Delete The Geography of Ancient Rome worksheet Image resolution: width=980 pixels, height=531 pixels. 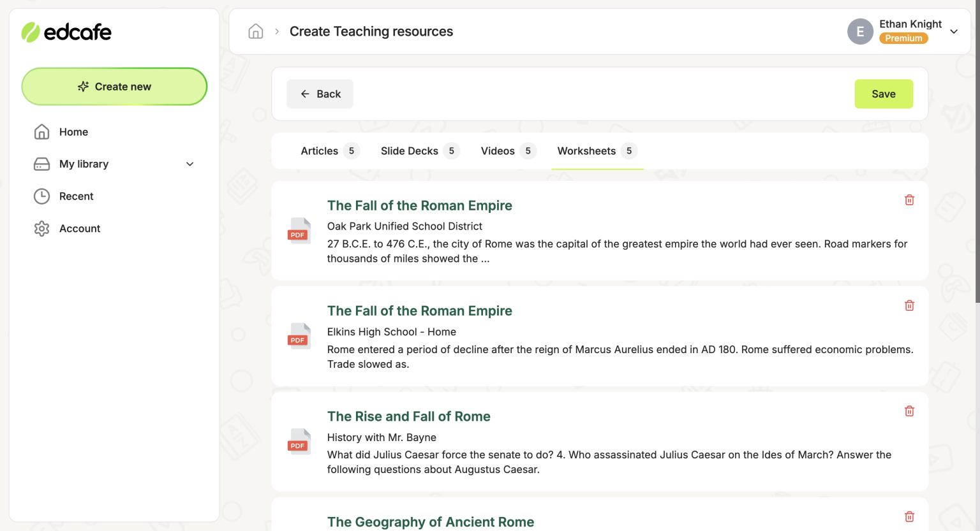tap(909, 516)
